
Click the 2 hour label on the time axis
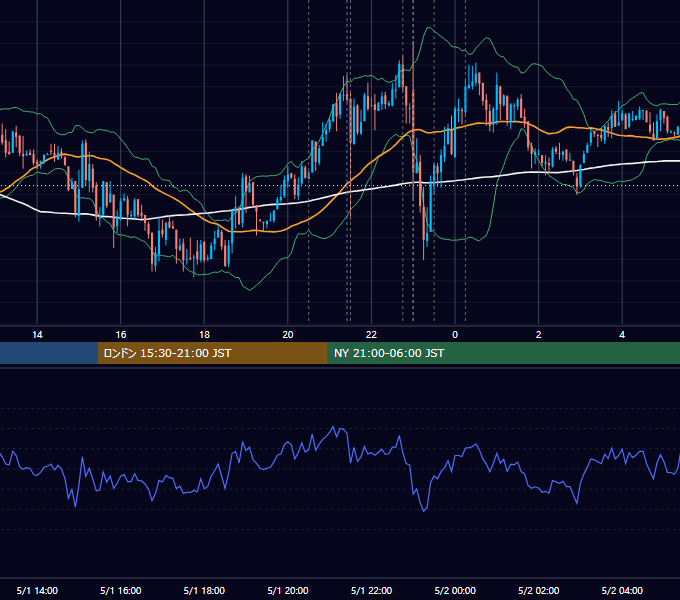pyautogui.click(x=538, y=335)
